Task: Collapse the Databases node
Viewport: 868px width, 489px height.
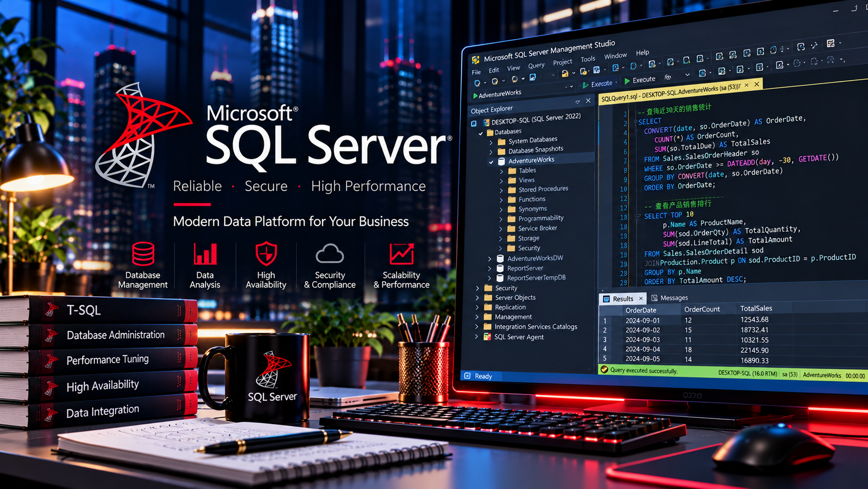Action: [481, 134]
